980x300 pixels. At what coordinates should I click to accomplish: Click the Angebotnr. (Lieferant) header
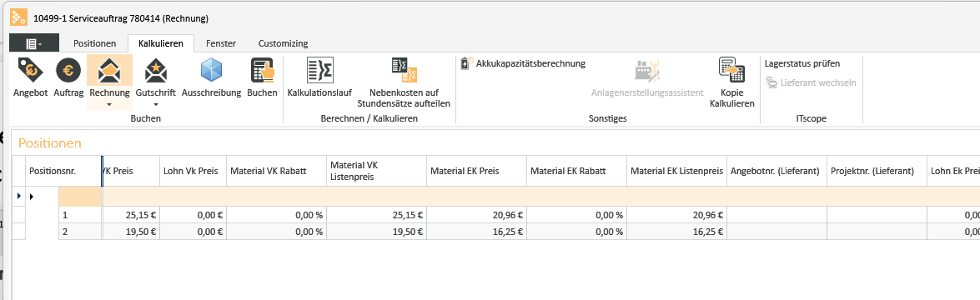776,171
